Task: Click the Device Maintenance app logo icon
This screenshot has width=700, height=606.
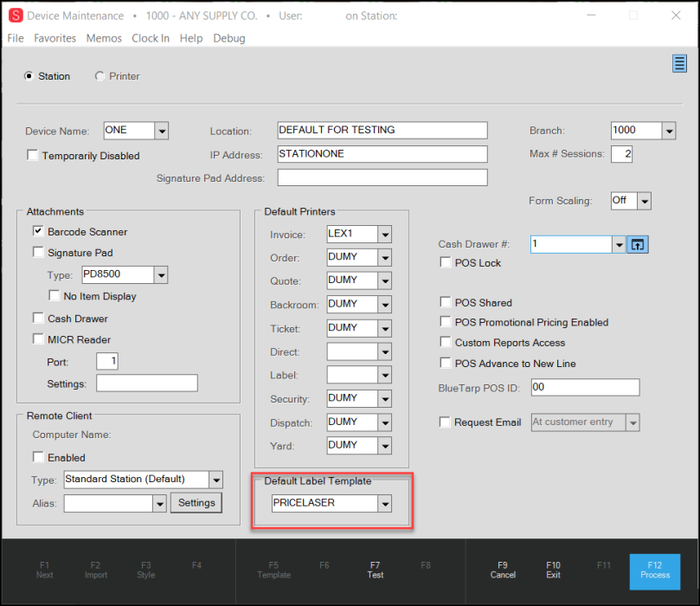Action: [x=15, y=16]
